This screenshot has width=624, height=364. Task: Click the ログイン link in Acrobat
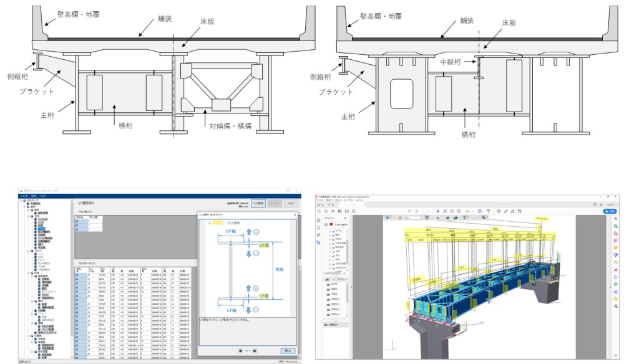click(x=612, y=204)
